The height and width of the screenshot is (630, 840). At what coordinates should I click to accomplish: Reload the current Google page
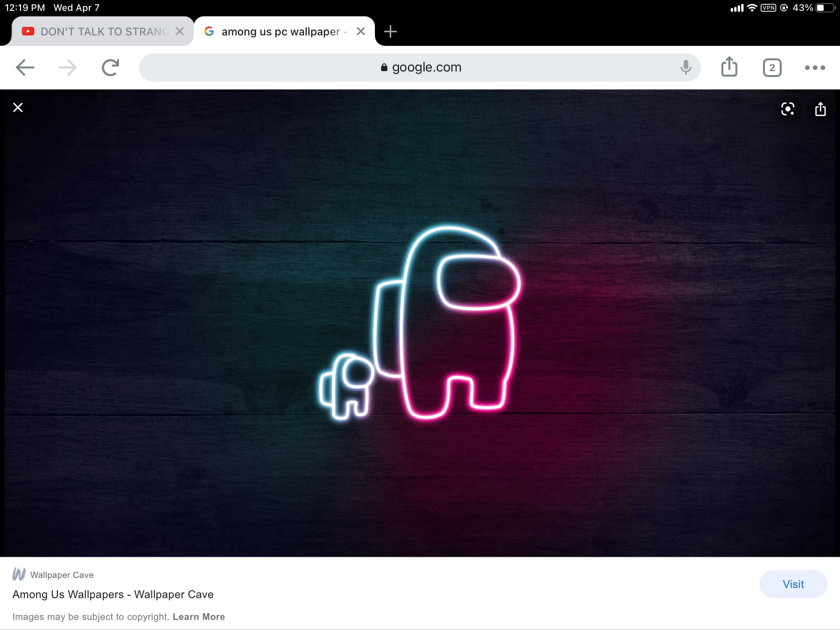(x=110, y=68)
